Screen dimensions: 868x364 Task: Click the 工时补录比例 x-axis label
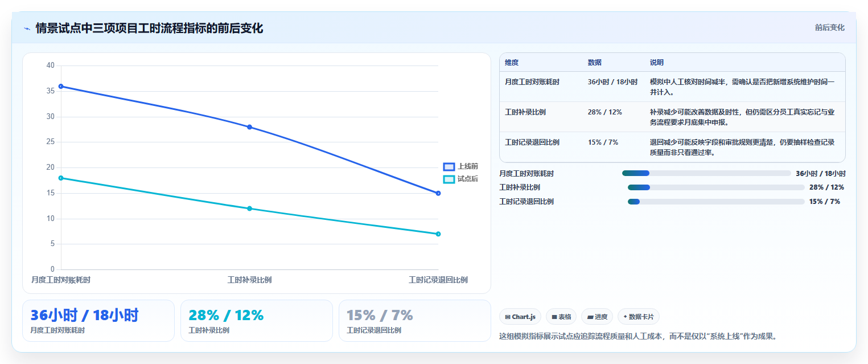[249, 280]
